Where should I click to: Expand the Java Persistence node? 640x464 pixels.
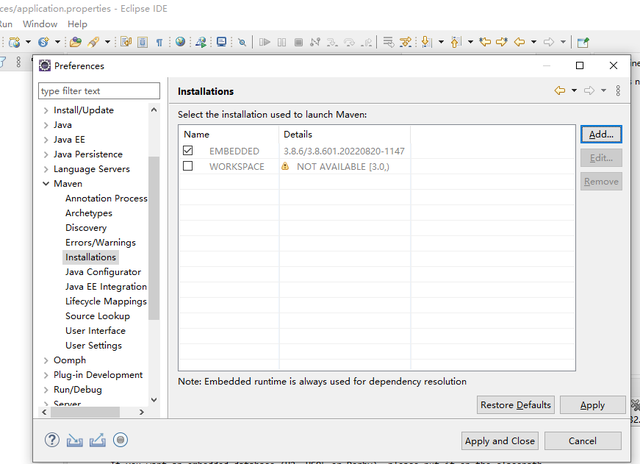click(46, 154)
